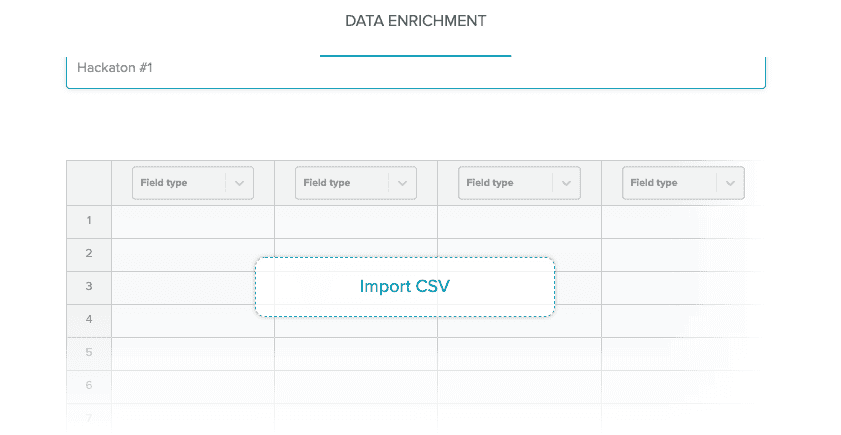Select row 5 header

[x=89, y=353]
